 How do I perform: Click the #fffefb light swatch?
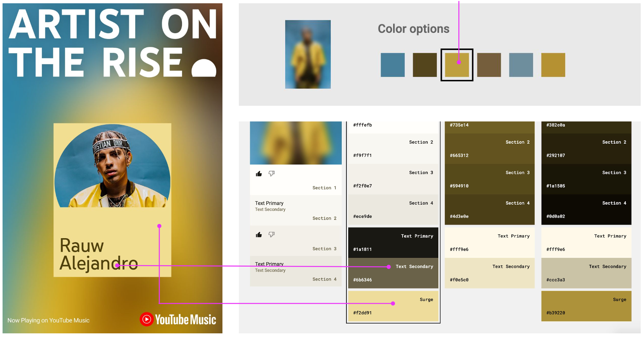click(393, 127)
